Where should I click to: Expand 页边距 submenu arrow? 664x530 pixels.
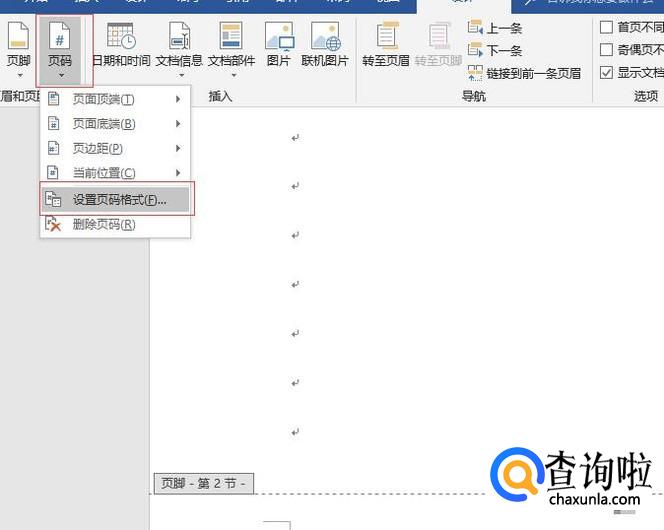pyautogui.click(x=178, y=148)
